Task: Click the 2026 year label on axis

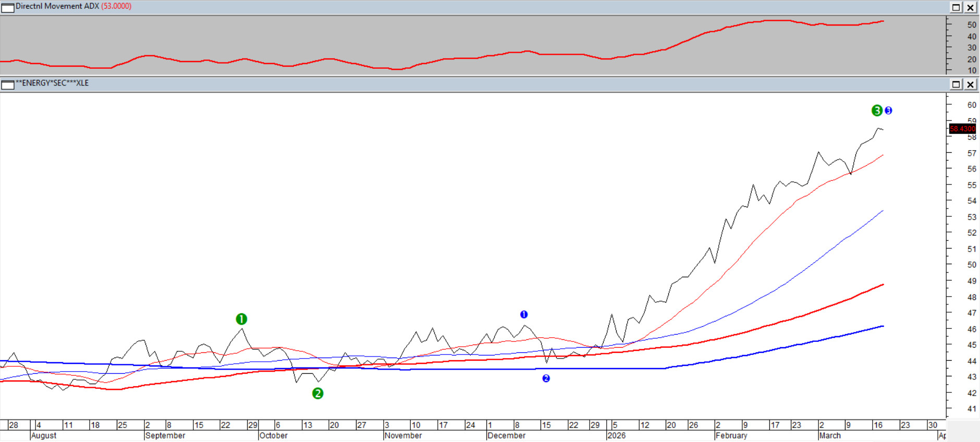Action: pos(616,436)
